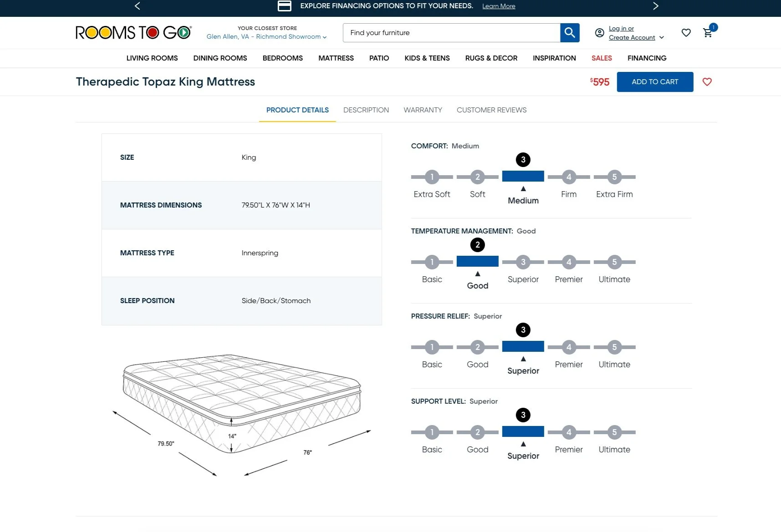The image size is (781, 532).
Task: Follow the Learn More financing link
Action: pyautogui.click(x=499, y=6)
